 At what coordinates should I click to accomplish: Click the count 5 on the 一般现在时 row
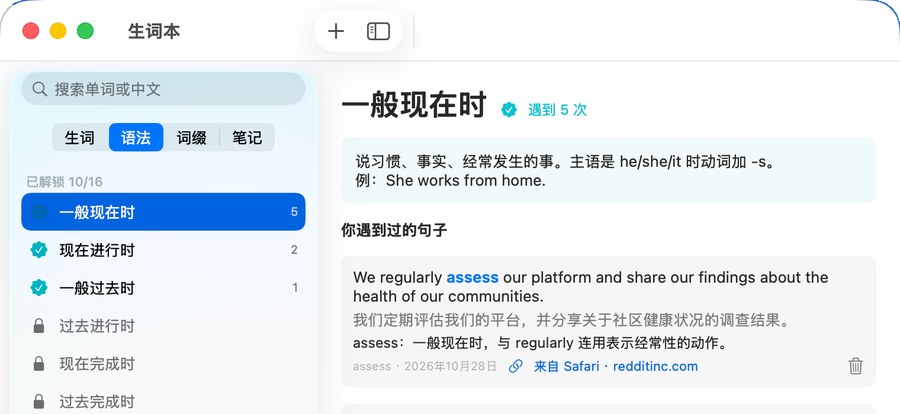[x=294, y=212]
